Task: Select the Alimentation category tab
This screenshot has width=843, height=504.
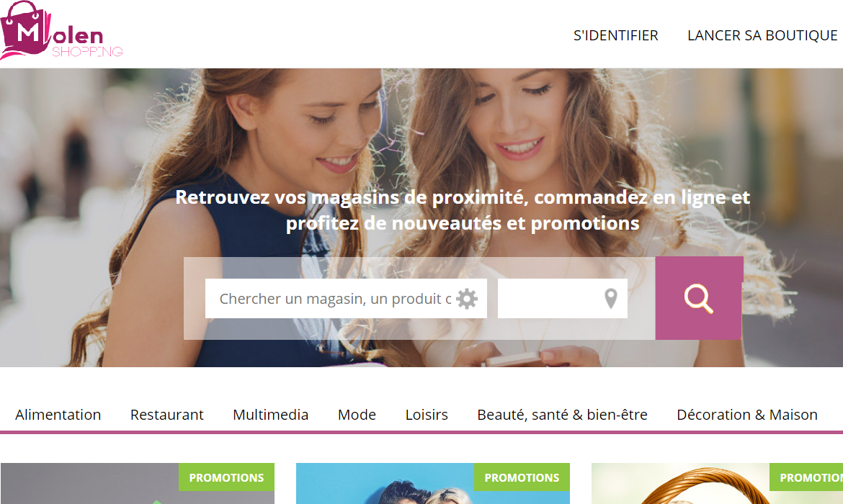Action: [x=58, y=415]
